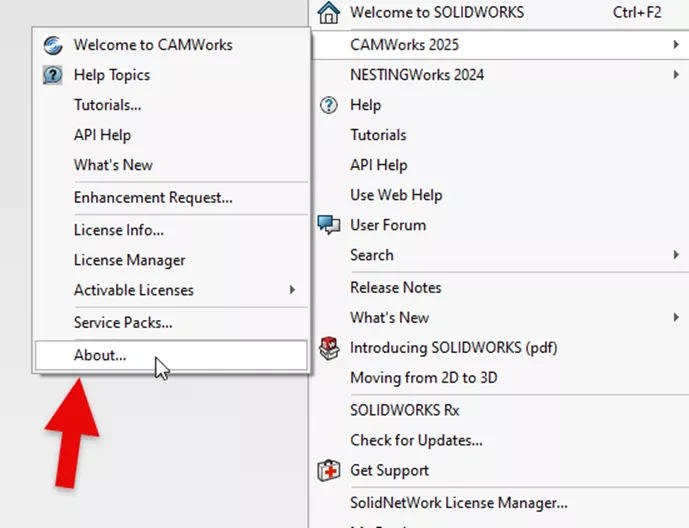This screenshot has width=689, height=528.
Task: Open Release Notes entry
Action: click(500, 287)
